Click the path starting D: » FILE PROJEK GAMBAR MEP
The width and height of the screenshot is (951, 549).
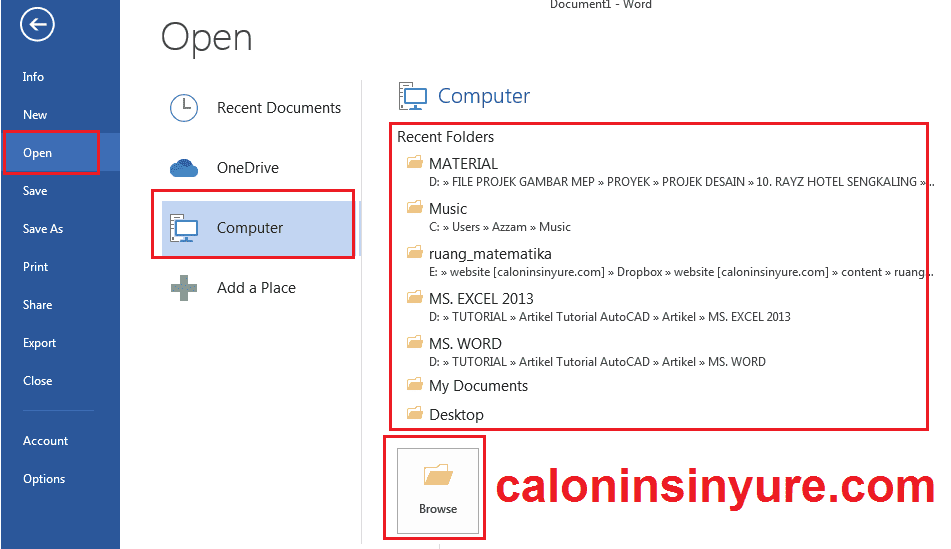(x=681, y=182)
